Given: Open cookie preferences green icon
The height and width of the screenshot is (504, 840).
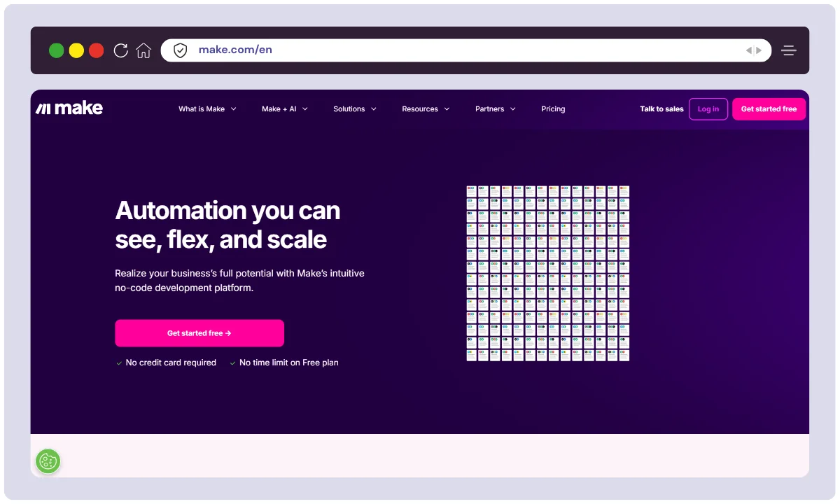Looking at the screenshot, I should pyautogui.click(x=48, y=461).
